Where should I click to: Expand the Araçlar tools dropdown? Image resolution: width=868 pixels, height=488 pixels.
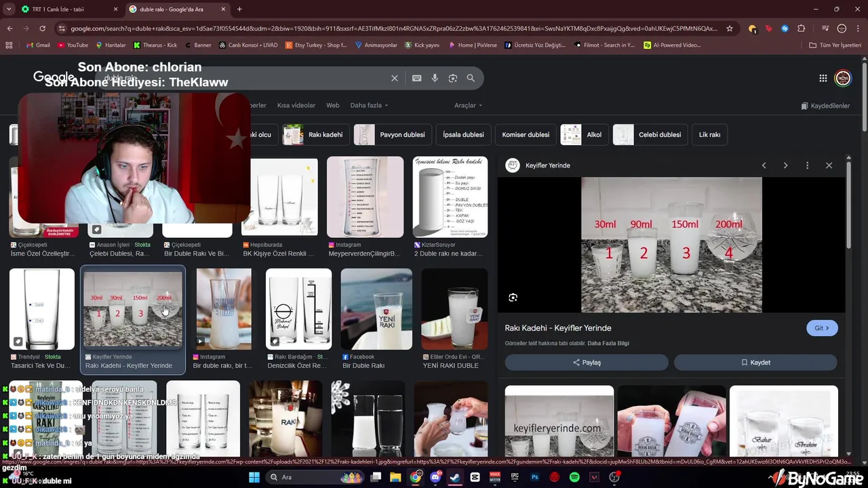pyautogui.click(x=468, y=106)
